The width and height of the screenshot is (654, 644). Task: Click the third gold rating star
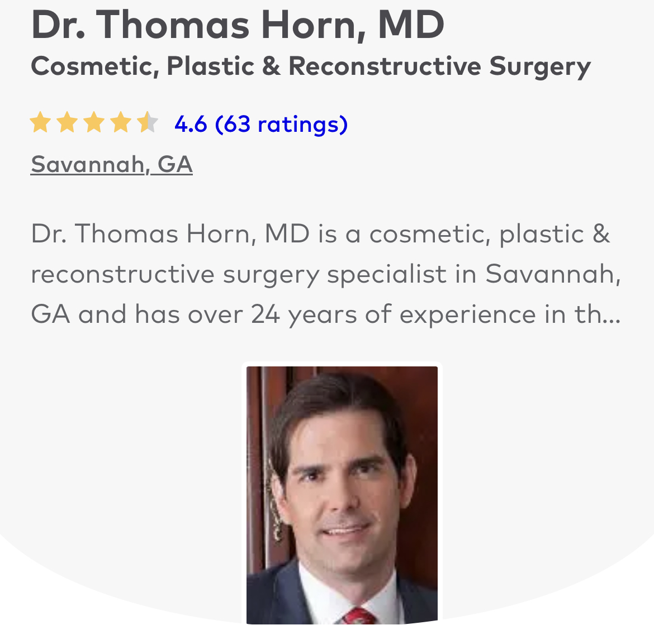pyautogui.click(x=94, y=122)
